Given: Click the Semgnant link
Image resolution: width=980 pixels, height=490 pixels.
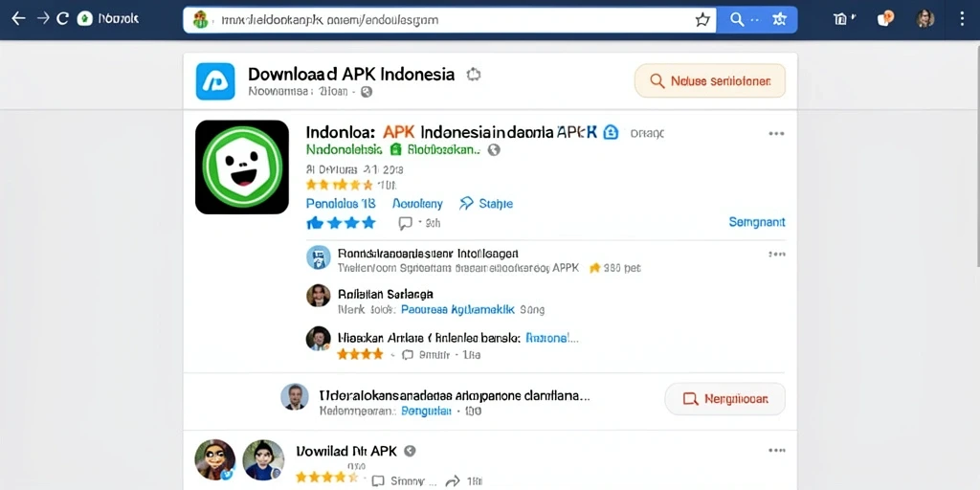Looking at the screenshot, I should point(757,222).
